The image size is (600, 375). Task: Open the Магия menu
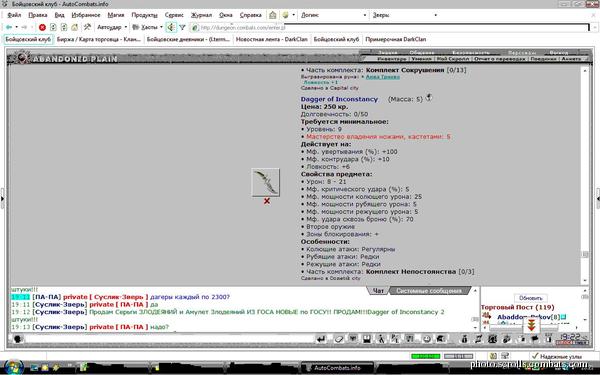(116, 15)
